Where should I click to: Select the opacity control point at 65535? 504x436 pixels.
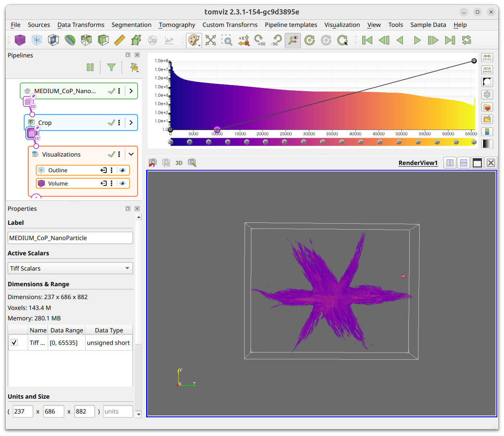(x=474, y=61)
